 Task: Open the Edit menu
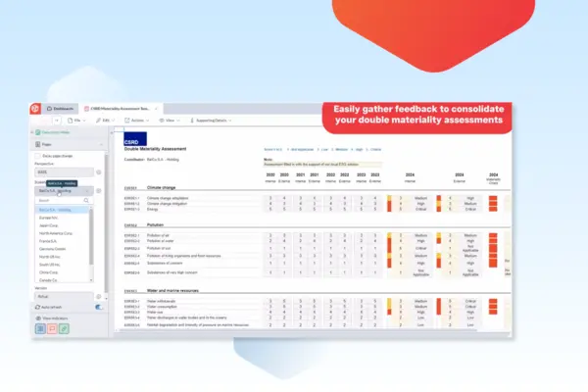pyautogui.click(x=106, y=121)
